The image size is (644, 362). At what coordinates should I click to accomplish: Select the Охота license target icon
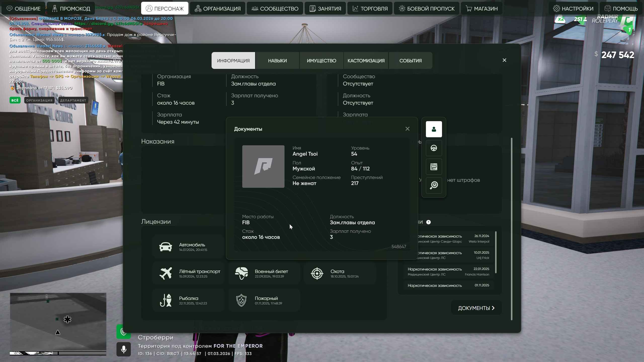pos(317,274)
